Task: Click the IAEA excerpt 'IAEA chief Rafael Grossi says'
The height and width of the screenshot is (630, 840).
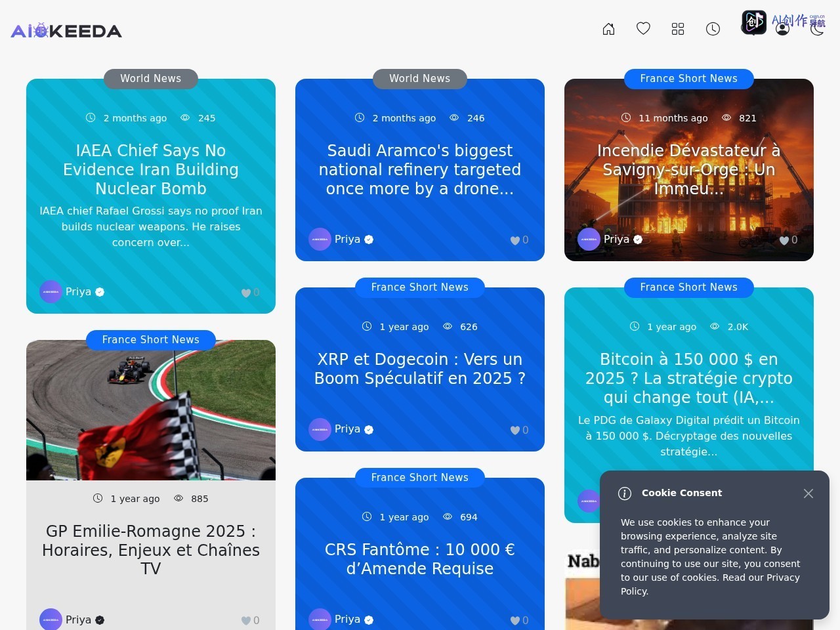Action: 151,226
